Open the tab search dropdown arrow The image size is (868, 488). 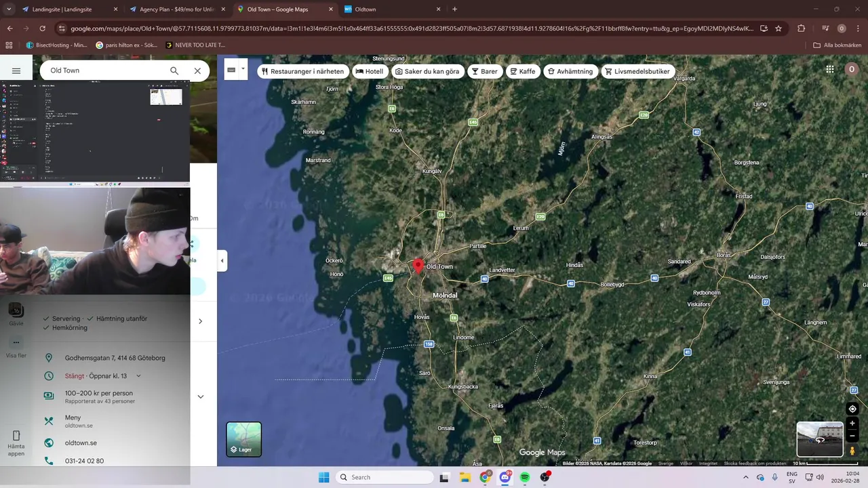9,9
